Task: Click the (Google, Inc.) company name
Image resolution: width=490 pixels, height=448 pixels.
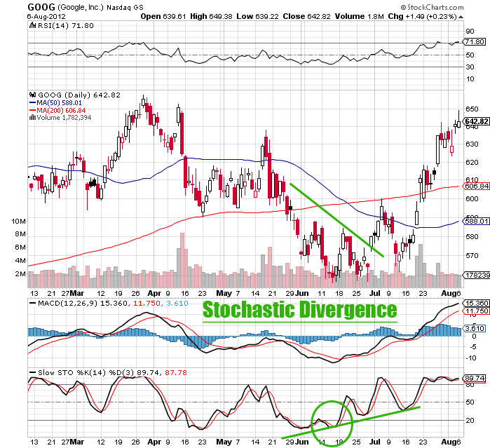Action: pyautogui.click(x=81, y=7)
